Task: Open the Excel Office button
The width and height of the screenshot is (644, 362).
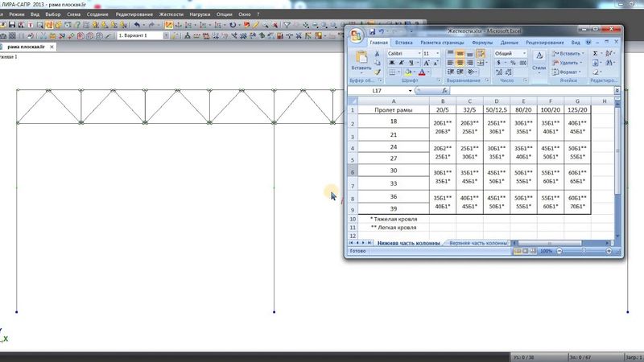Action: point(356,35)
